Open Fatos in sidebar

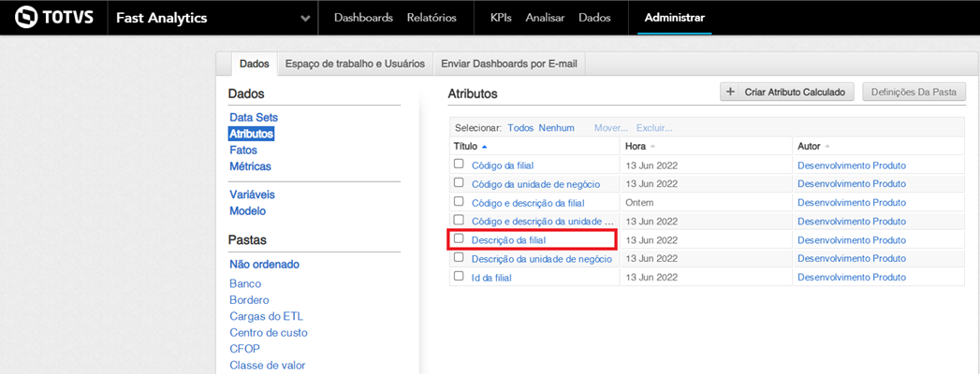pos(243,151)
